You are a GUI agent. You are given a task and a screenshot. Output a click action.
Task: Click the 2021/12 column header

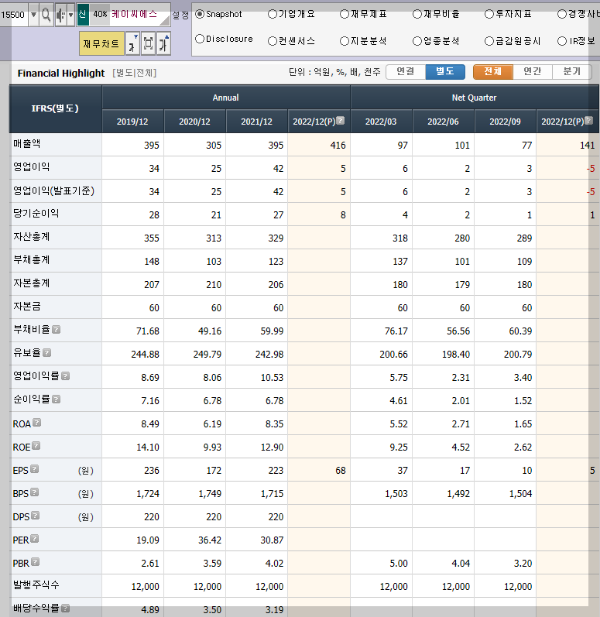[x=257, y=121]
